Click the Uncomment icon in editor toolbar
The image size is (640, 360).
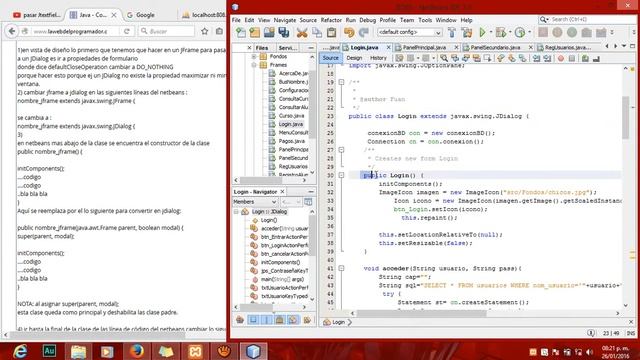coord(596,58)
